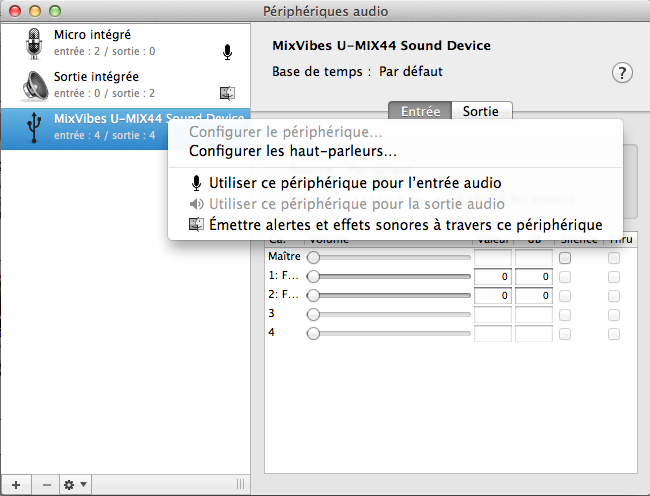Open the gear action dropdown menu
The image size is (650, 496).
pyautogui.click(x=75, y=485)
